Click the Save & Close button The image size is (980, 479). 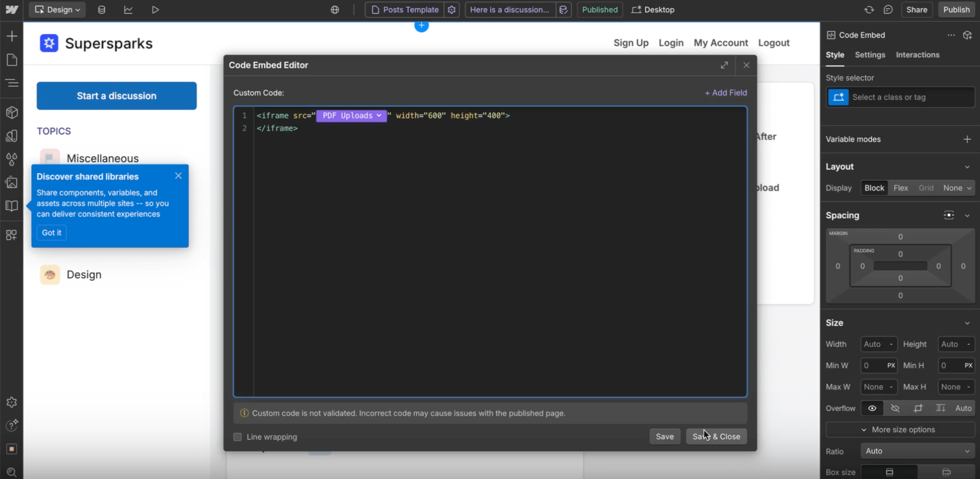tap(716, 436)
